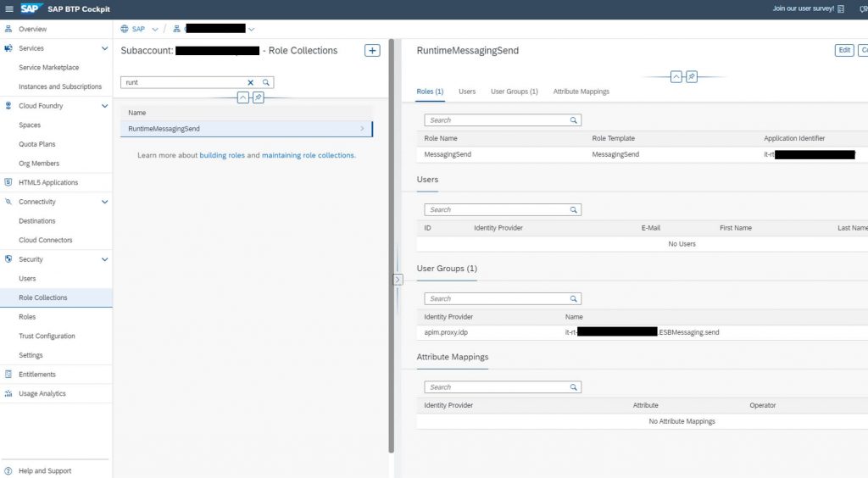Click the Connectivity sidebar icon
Screen dimensions: 868x478
click(x=8, y=202)
